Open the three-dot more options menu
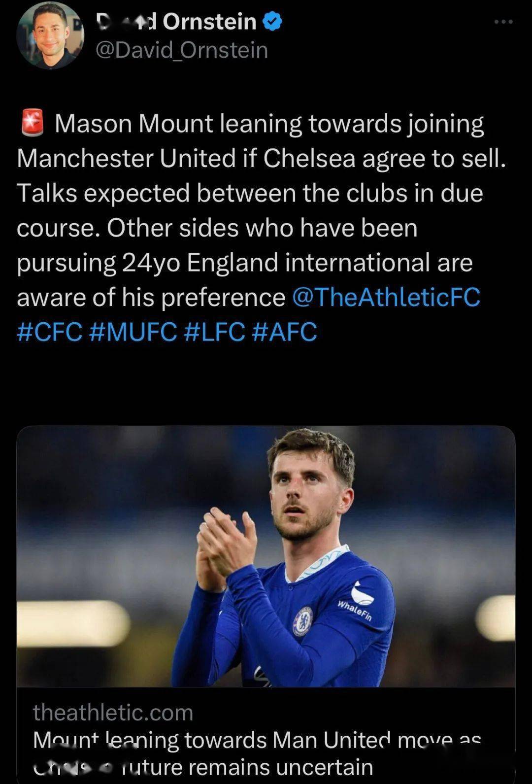 (503, 22)
